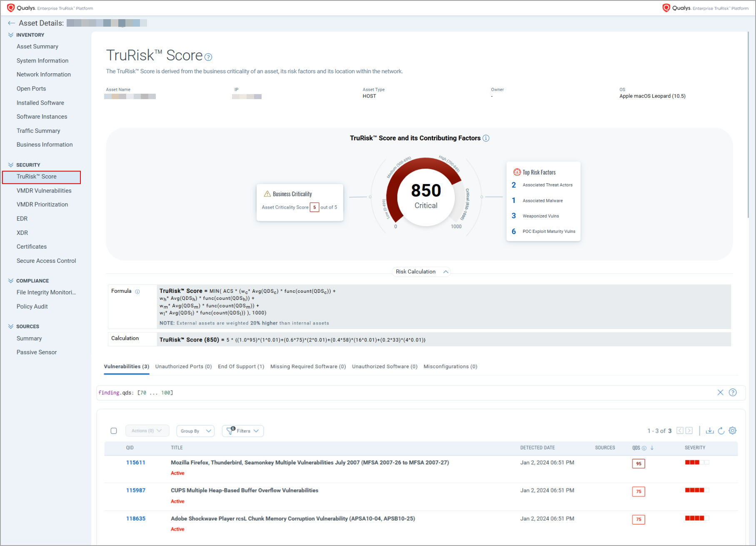Click the Formula info icon
The width and height of the screenshot is (756, 546).
click(137, 292)
